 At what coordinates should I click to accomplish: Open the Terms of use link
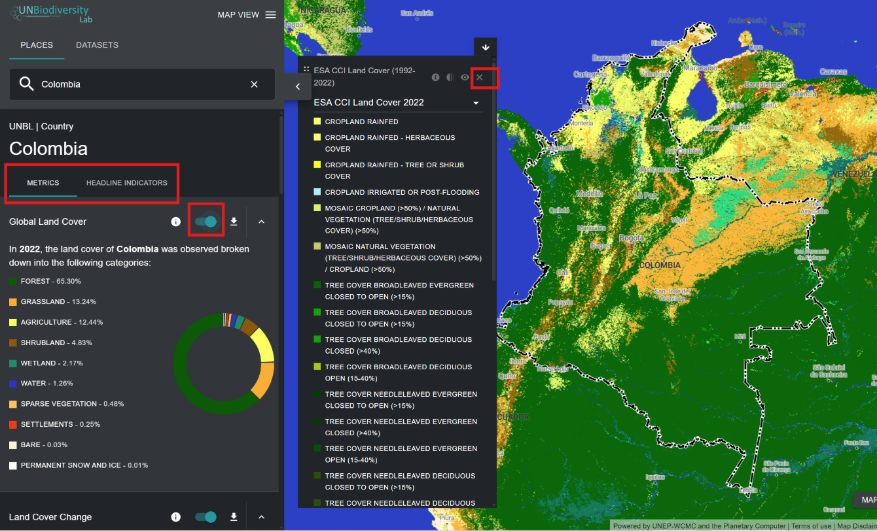pos(809,526)
